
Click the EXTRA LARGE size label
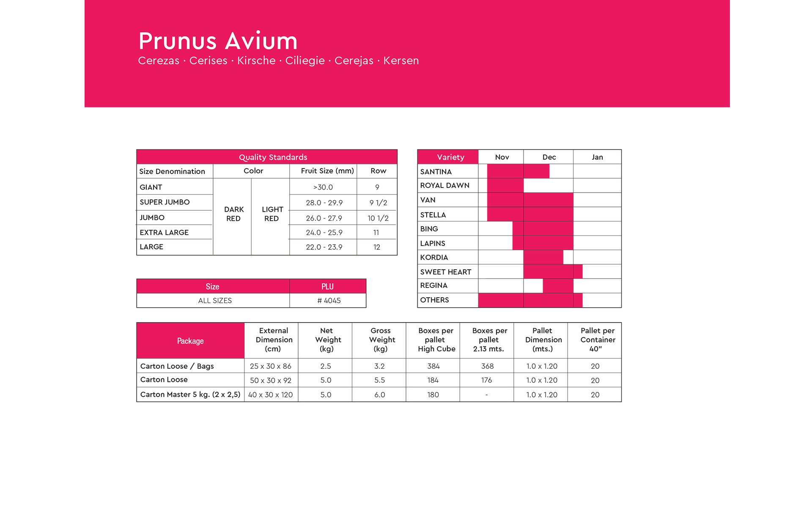tap(164, 232)
